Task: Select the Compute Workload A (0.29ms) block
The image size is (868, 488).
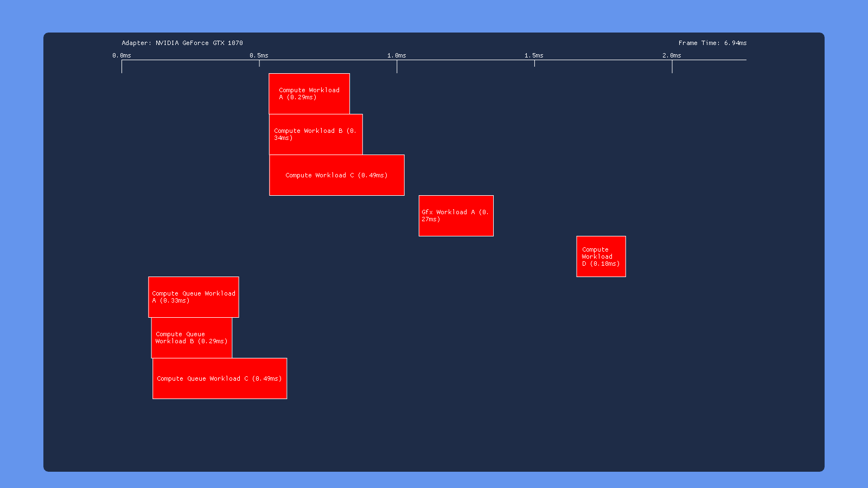Action: pos(309,94)
